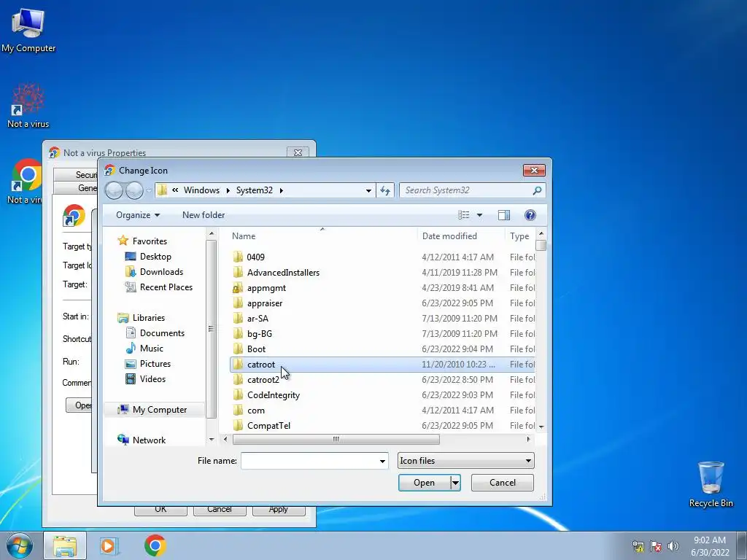
Task: Open Music library
Action: tap(144, 349)
